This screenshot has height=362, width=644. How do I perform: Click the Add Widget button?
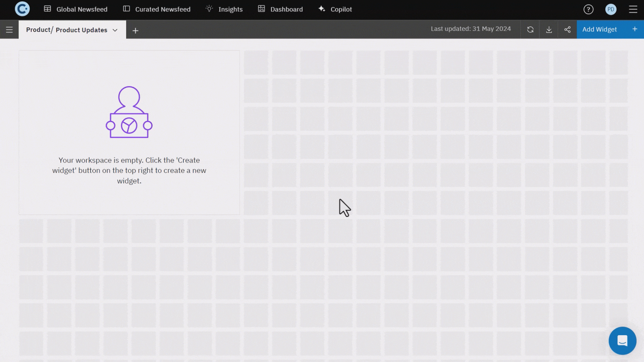point(599,29)
